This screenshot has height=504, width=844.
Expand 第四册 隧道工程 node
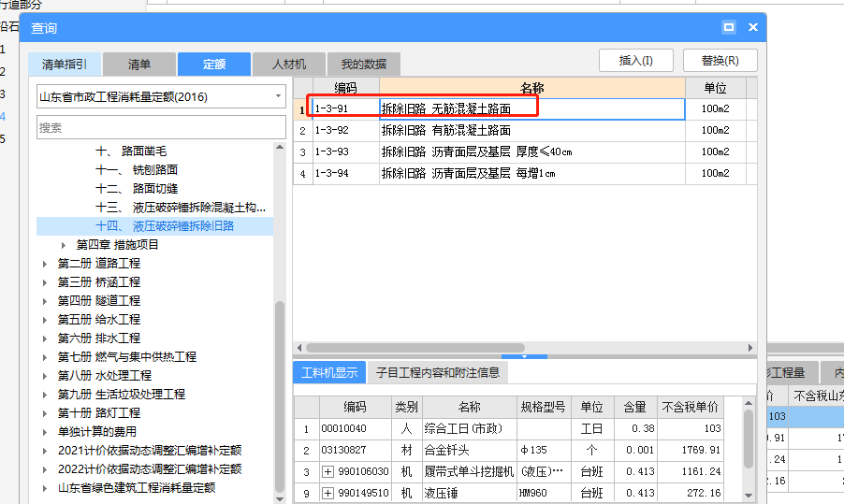coord(45,301)
